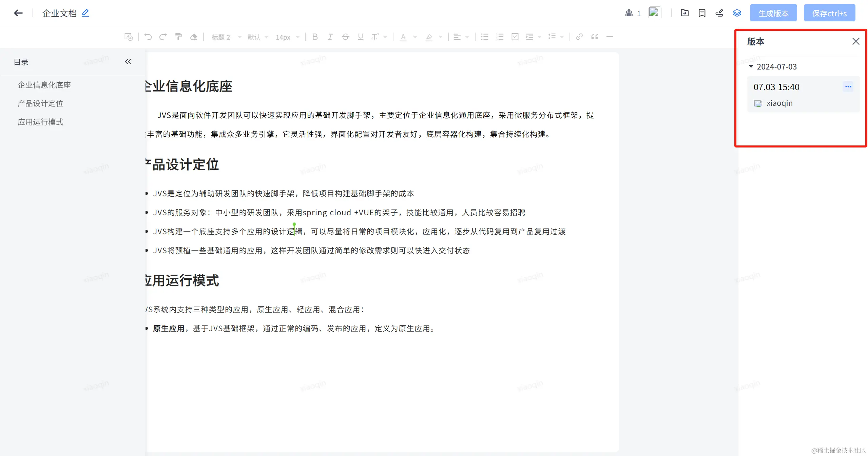Image resolution: width=868 pixels, height=456 pixels.
Task: Open more options for version 07.03 15:40
Action: pyautogui.click(x=848, y=87)
